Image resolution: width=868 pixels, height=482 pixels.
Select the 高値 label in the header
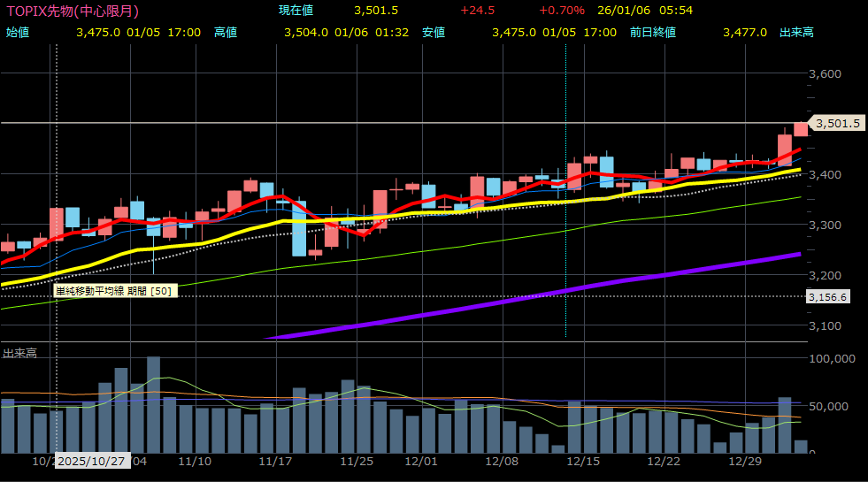pos(226,32)
